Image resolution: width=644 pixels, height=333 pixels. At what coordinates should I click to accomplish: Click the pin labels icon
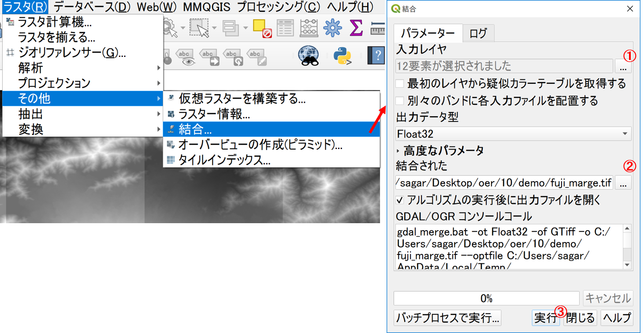pyautogui.click(x=168, y=58)
